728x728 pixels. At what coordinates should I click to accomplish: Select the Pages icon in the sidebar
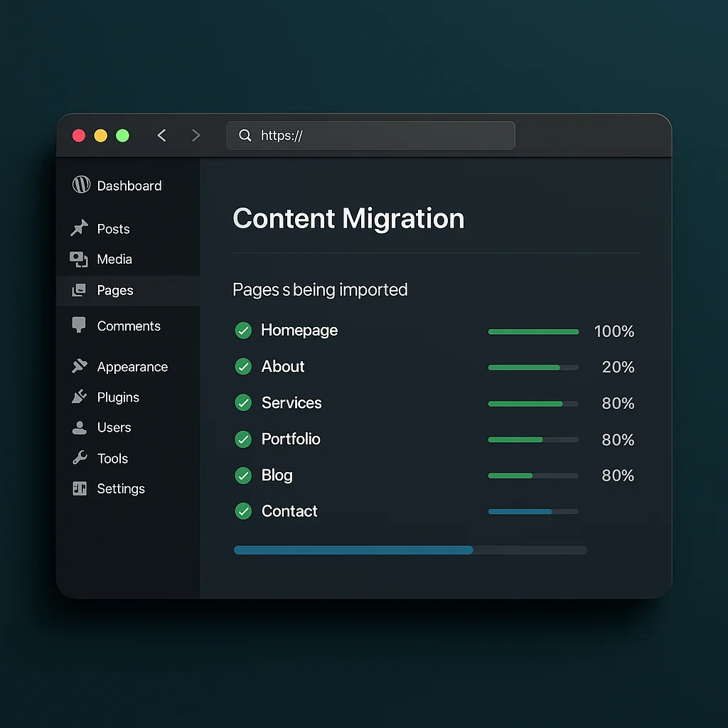coord(80,290)
